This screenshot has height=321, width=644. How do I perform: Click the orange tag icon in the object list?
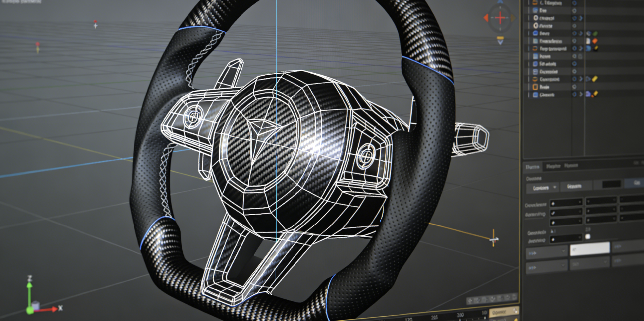click(595, 41)
